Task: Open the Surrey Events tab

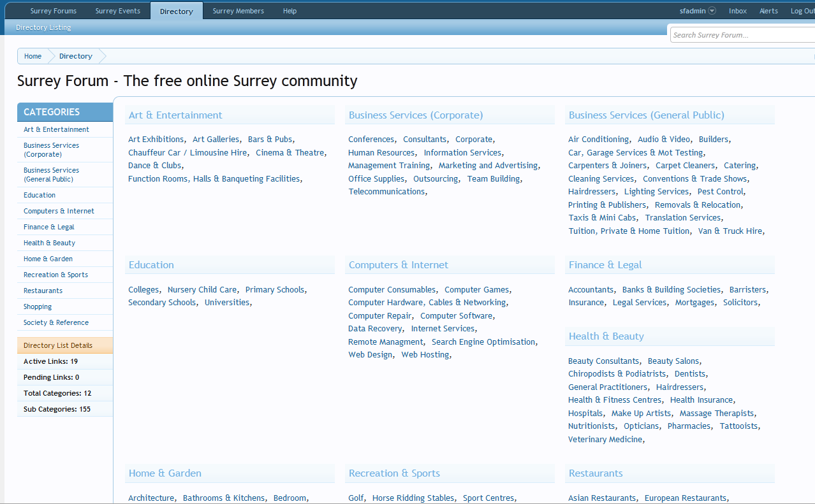Action: pyautogui.click(x=118, y=11)
